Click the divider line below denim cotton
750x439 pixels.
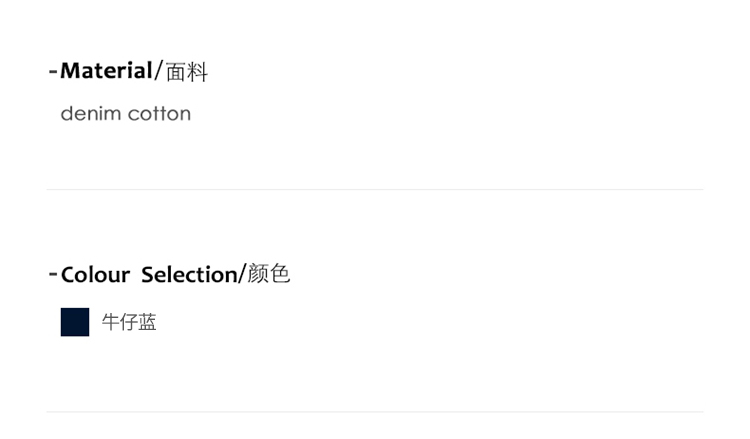(375, 189)
